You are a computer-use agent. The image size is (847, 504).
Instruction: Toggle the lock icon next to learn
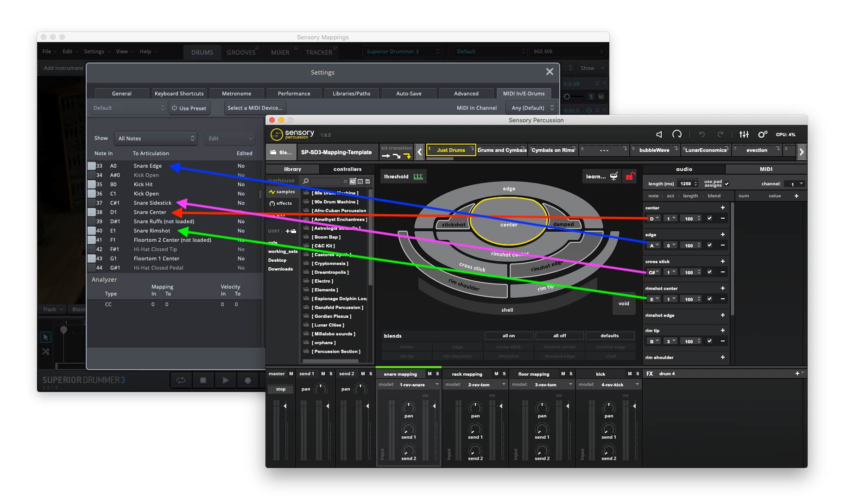point(630,176)
